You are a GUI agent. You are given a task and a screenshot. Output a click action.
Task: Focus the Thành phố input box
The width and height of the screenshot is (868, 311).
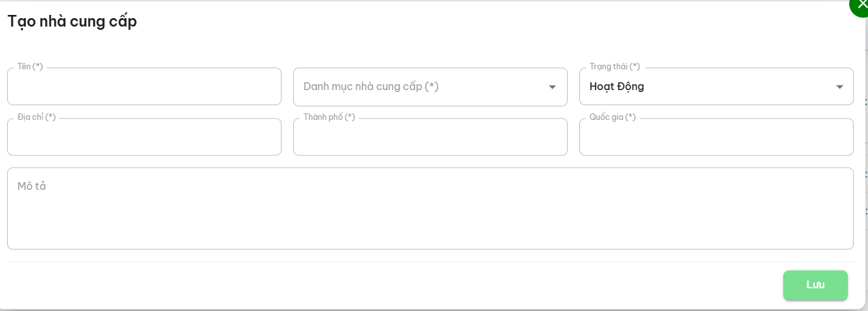click(x=430, y=139)
